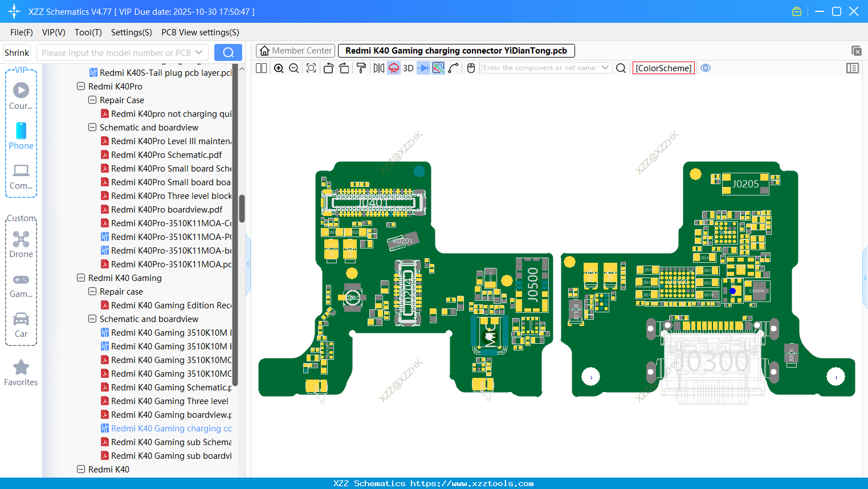Screen dimensions: 868x489
Task: Click the blue model search button
Action: [228, 52]
